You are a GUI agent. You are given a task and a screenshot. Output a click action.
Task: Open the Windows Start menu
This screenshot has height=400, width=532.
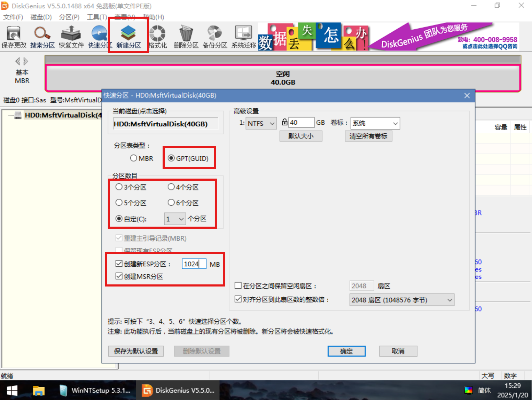(12, 391)
